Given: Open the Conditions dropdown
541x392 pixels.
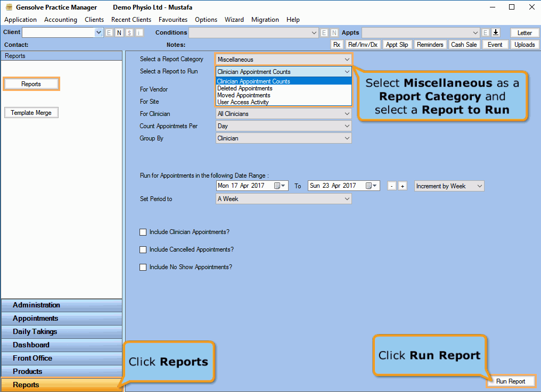Looking at the screenshot, I should coord(314,33).
